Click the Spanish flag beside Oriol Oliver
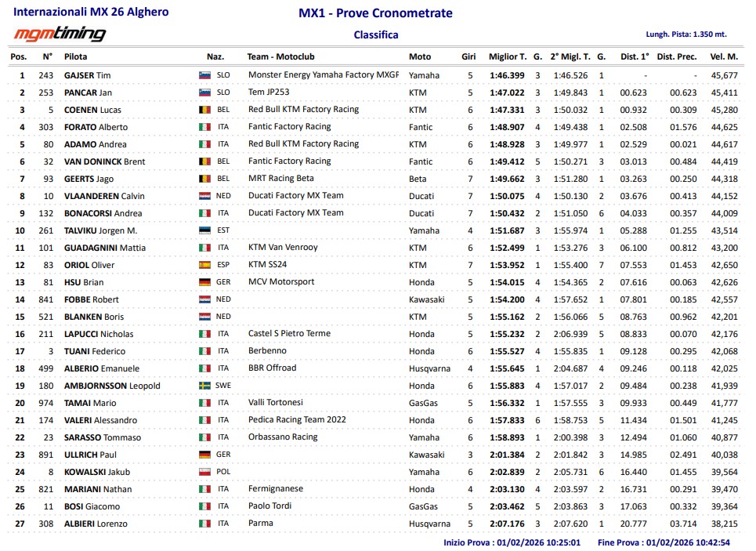 (204, 265)
